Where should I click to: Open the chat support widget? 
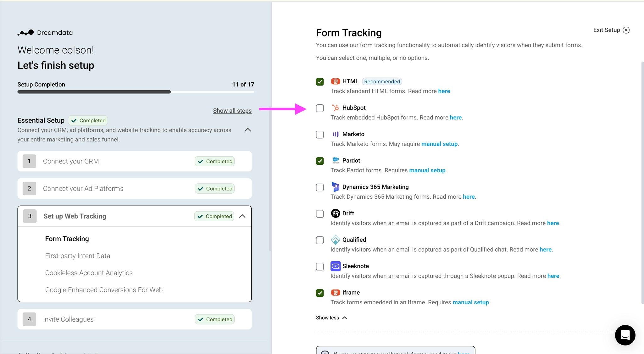coord(625,335)
